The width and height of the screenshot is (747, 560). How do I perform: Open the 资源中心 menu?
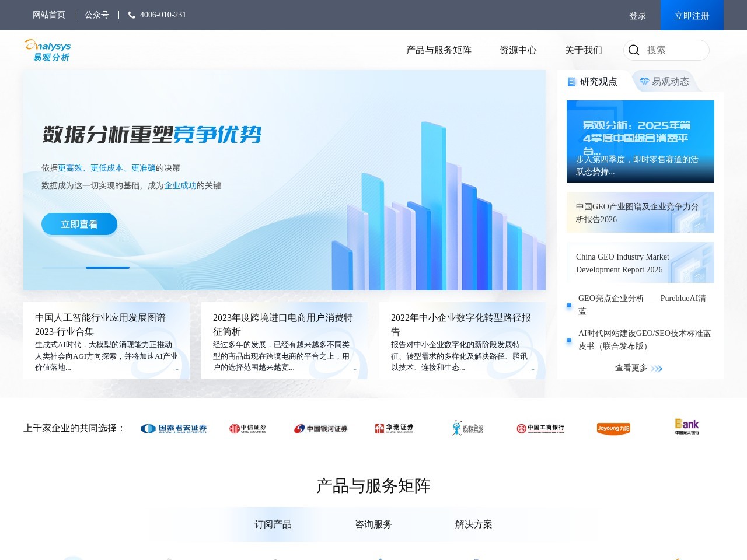(x=517, y=50)
